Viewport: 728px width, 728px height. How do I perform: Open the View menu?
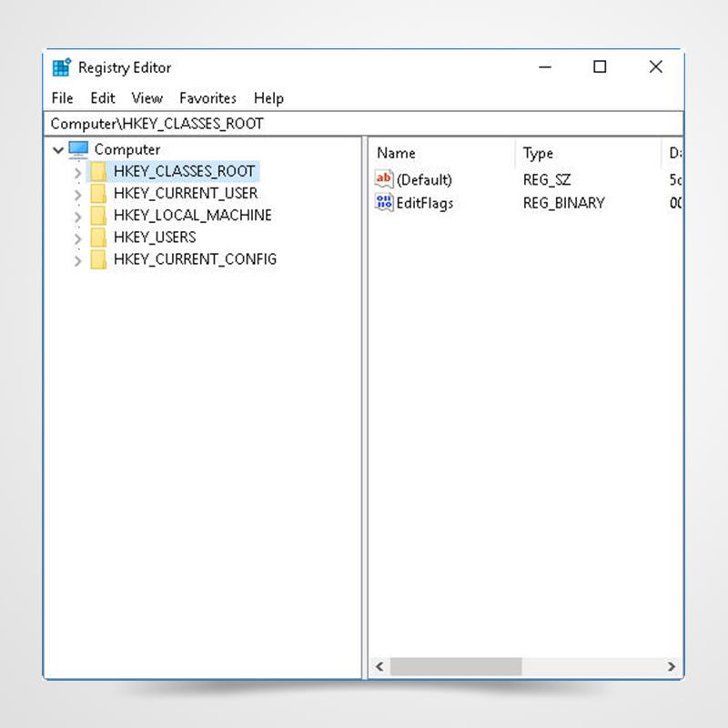coord(147,98)
